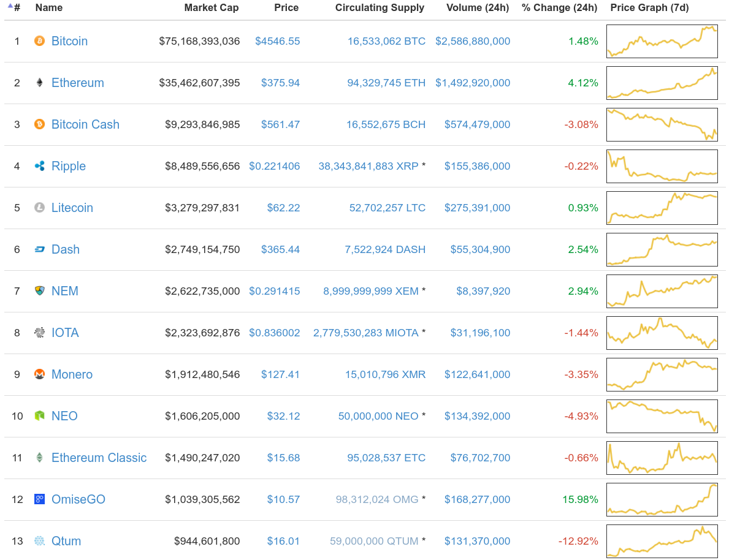
Task: Sort table by Price column header
Action: click(x=286, y=7)
